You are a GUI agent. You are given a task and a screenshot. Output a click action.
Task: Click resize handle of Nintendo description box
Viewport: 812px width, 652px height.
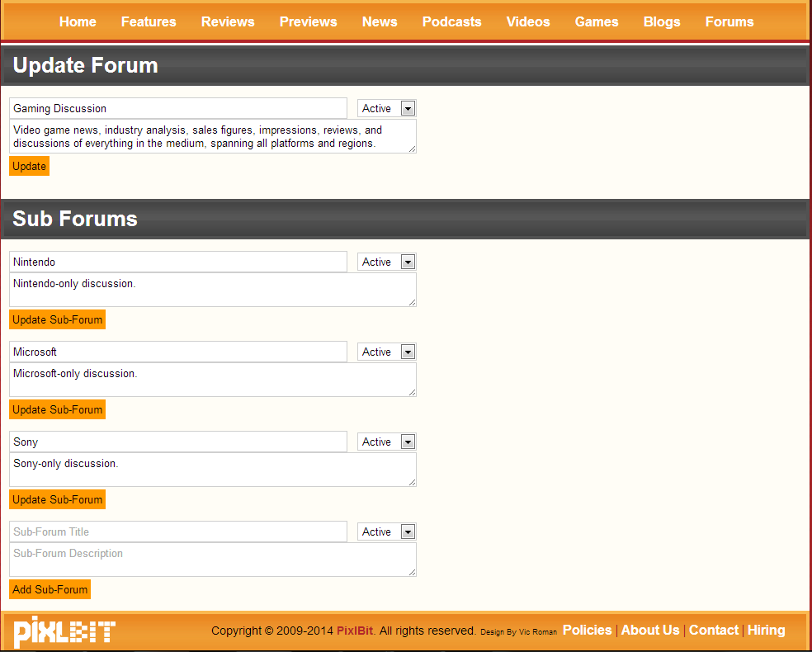(x=413, y=302)
